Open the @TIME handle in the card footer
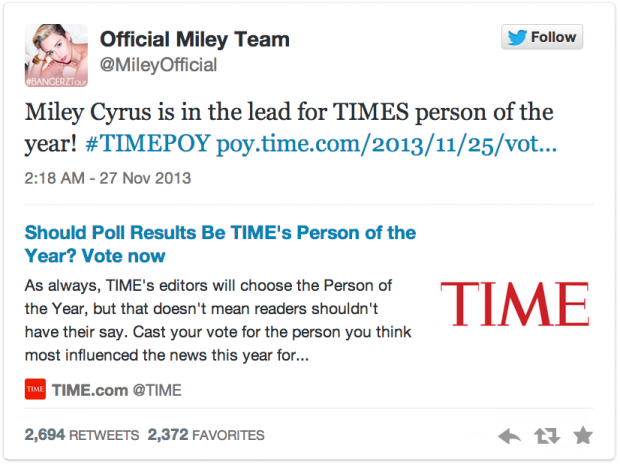Viewport: 620px width, 464px height. tap(157, 390)
